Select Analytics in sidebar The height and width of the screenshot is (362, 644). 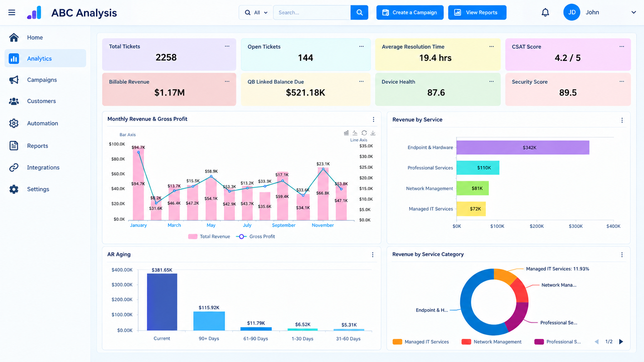coord(45,58)
